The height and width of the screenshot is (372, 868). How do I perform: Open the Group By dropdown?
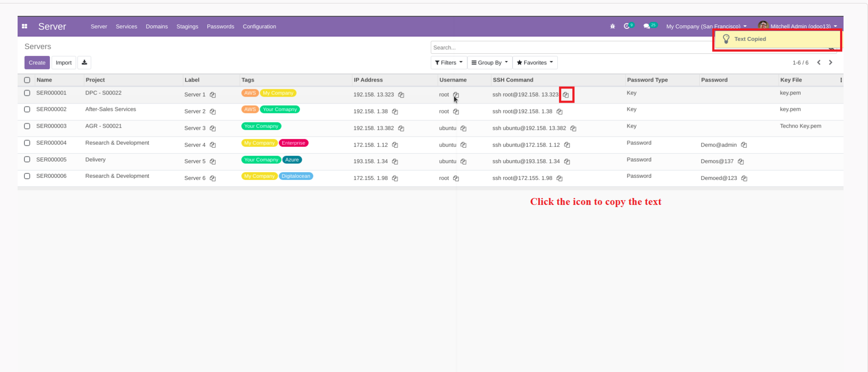(x=489, y=63)
